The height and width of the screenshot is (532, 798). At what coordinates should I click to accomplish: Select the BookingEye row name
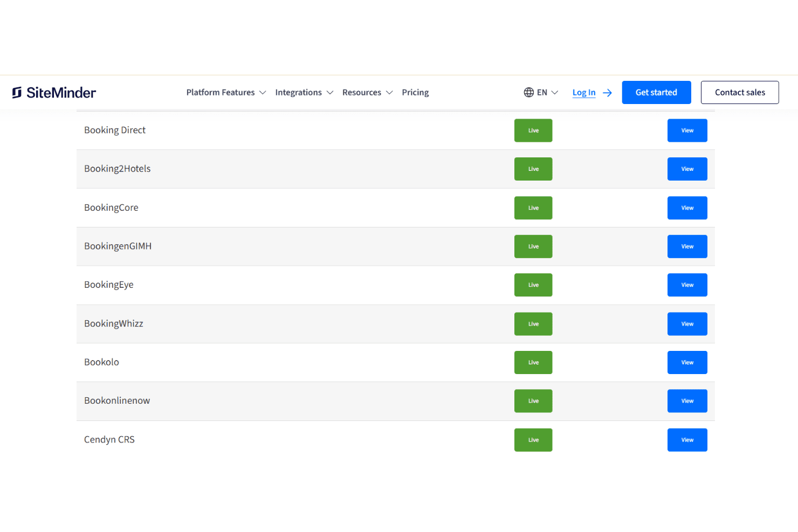coord(109,285)
